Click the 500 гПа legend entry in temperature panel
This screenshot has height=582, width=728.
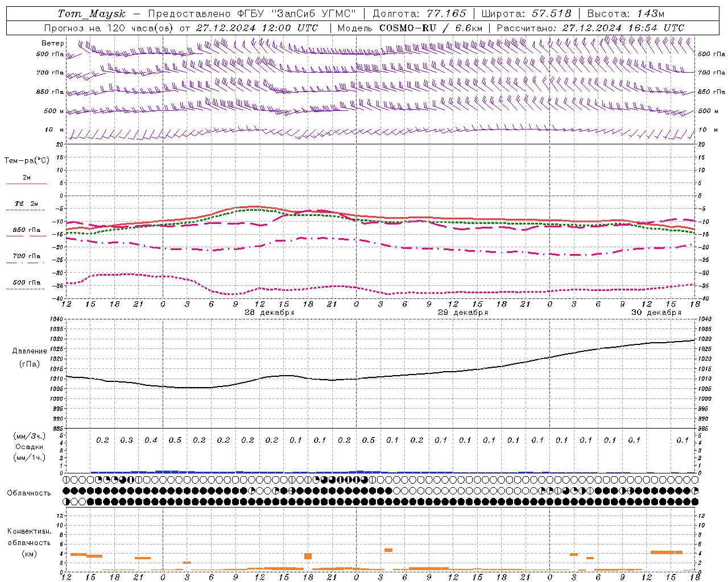coord(27,282)
